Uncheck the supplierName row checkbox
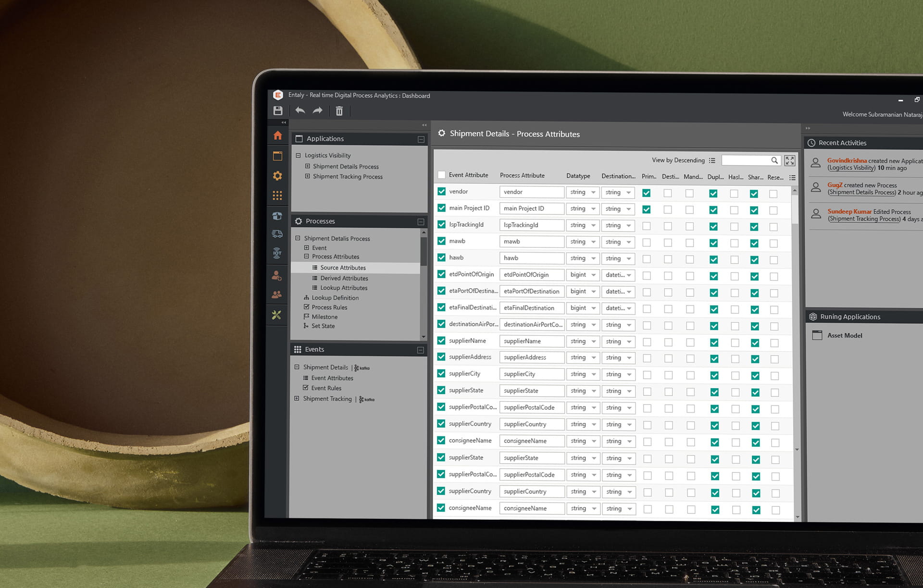The image size is (923, 588). [441, 341]
